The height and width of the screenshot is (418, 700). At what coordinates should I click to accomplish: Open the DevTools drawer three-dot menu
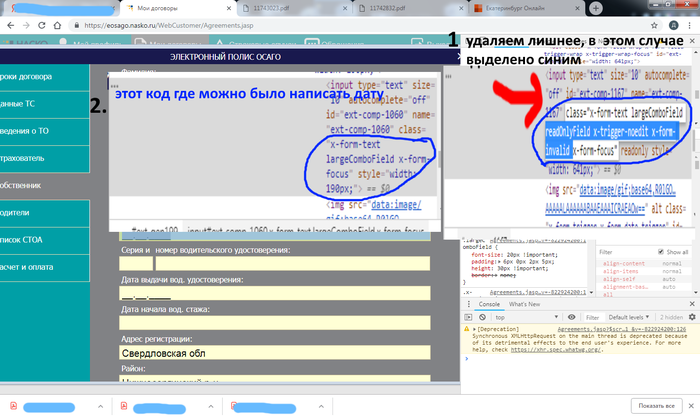point(469,303)
